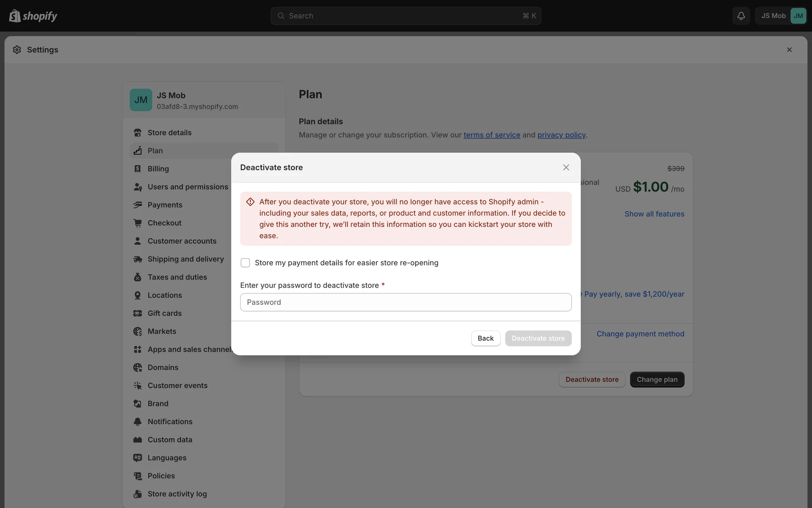Open the terms of service link
The image size is (812, 508).
pos(492,135)
